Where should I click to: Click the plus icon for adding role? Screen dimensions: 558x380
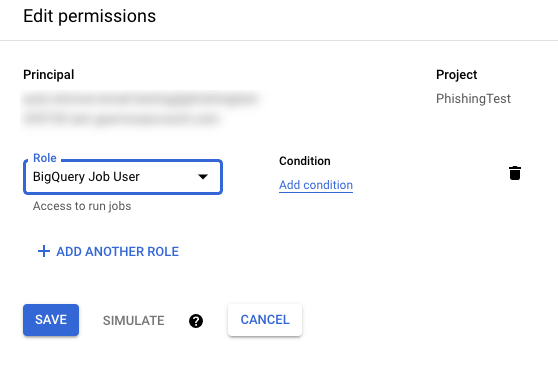pos(44,251)
